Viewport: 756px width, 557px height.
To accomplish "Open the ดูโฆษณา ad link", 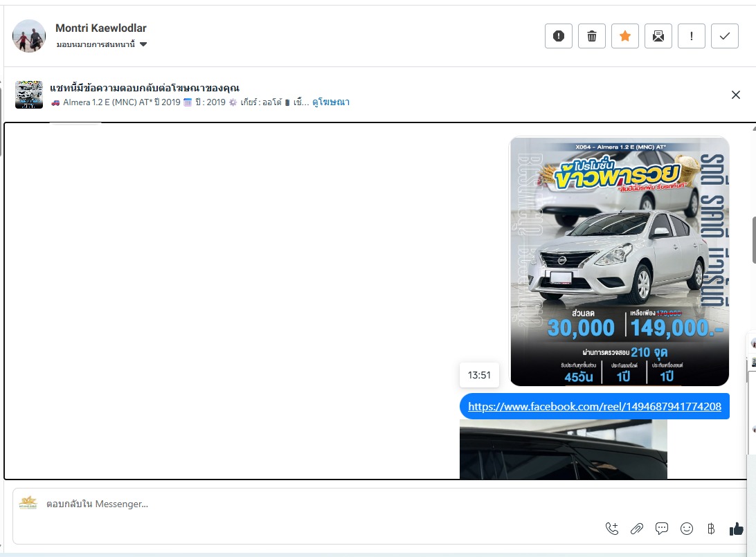I will pyautogui.click(x=331, y=102).
